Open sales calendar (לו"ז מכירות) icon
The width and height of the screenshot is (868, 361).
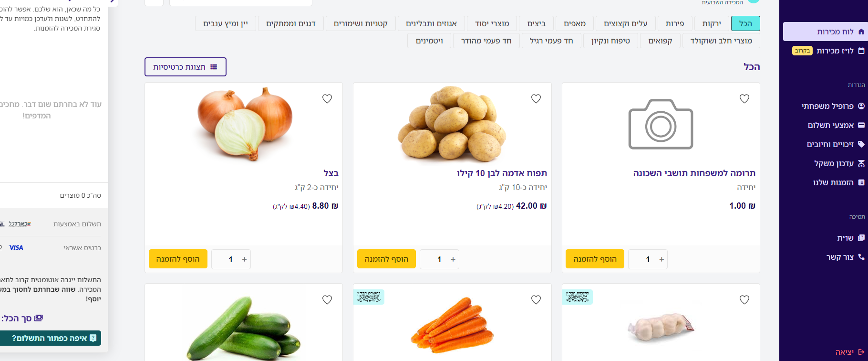pyautogui.click(x=861, y=51)
